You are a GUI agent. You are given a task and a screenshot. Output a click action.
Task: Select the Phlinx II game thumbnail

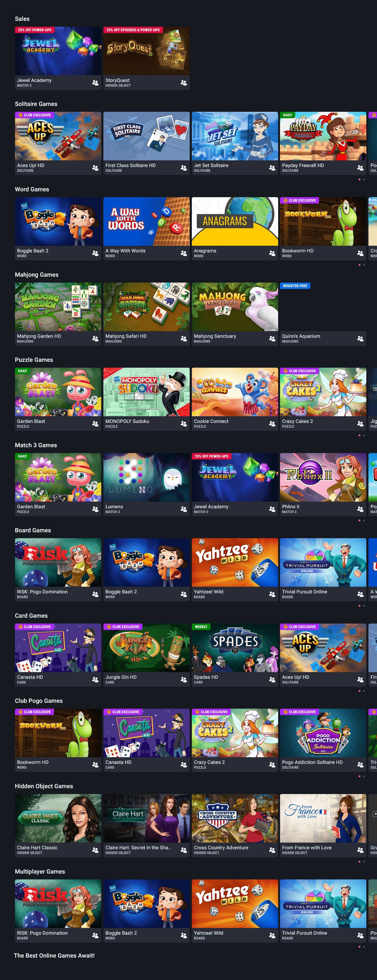(323, 477)
